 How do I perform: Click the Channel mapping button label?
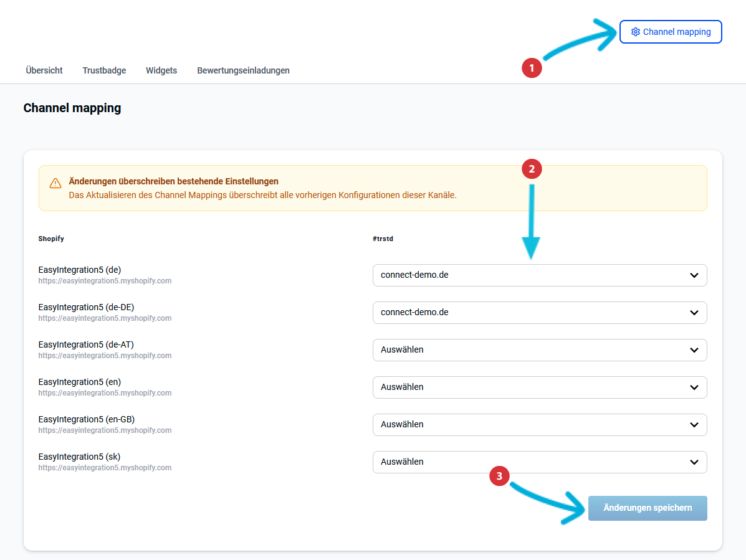click(x=676, y=32)
